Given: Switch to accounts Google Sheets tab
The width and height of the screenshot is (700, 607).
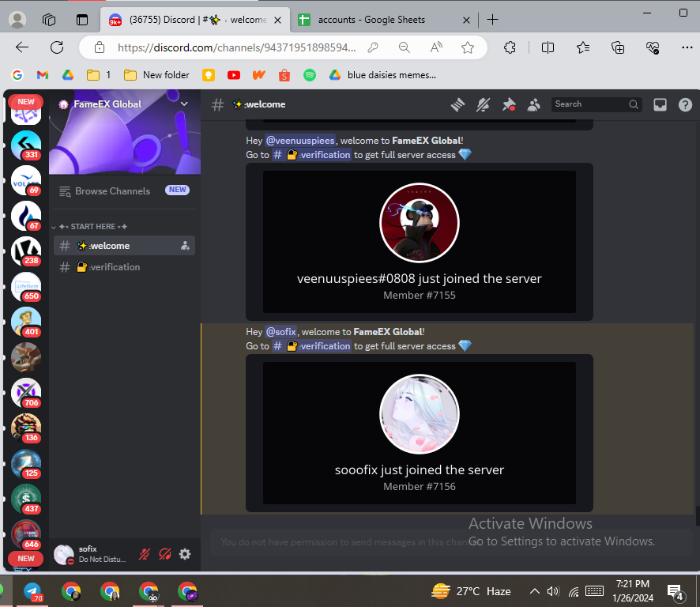Looking at the screenshot, I should coord(383,20).
